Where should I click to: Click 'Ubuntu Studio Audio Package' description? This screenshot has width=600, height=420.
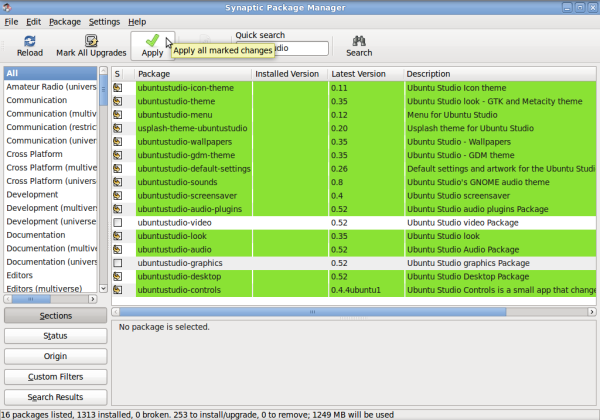(x=463, y=250)
